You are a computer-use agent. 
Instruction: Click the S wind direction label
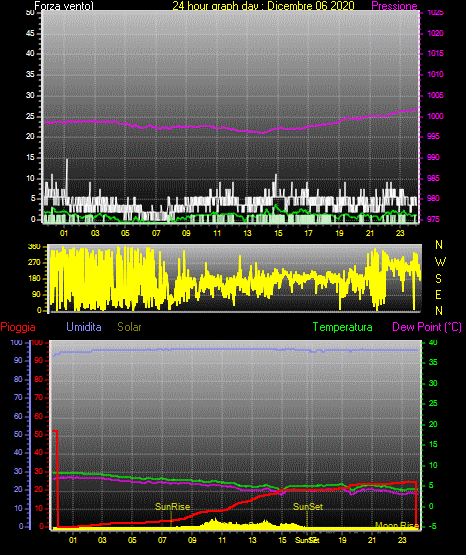438,279
